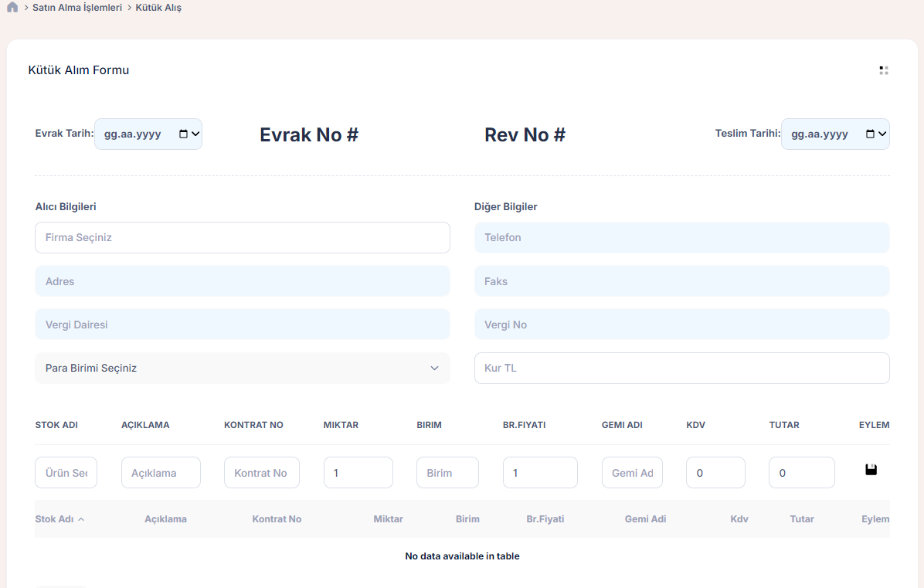Screen dimensions: 924x588
Task: Open the grid menu icon on form card
Action: 883,70
